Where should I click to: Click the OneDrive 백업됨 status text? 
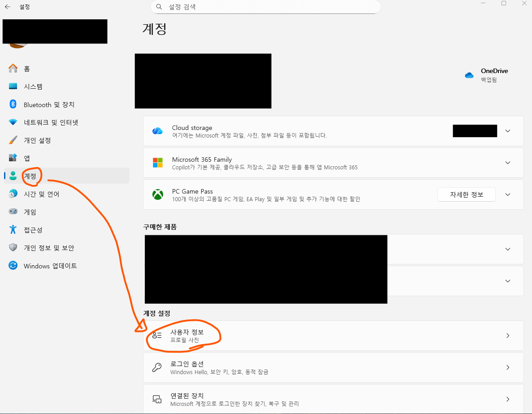click(x=489, y=80)
